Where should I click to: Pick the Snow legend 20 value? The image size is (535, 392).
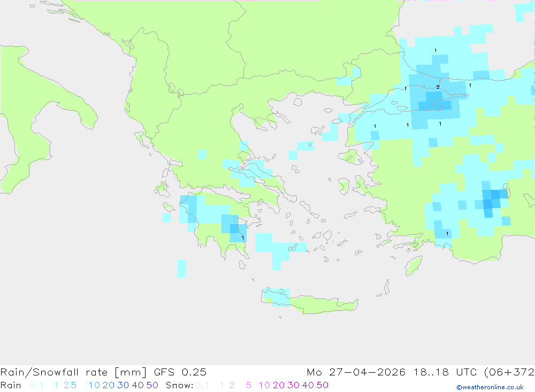click(x=279, y=385)
